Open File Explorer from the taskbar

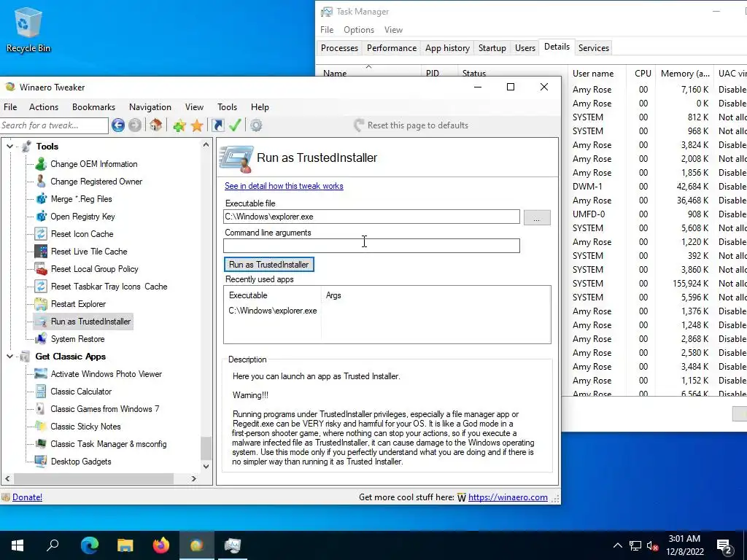125,545
